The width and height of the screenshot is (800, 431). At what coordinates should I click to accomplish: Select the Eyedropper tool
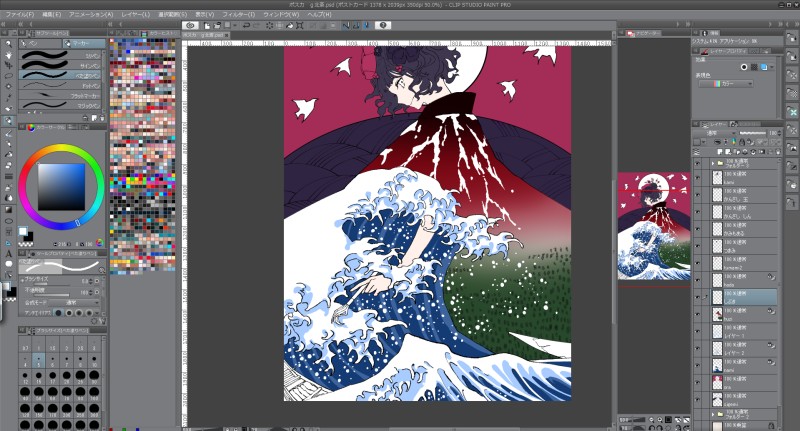pyautogui.click(x=9, y=96)
